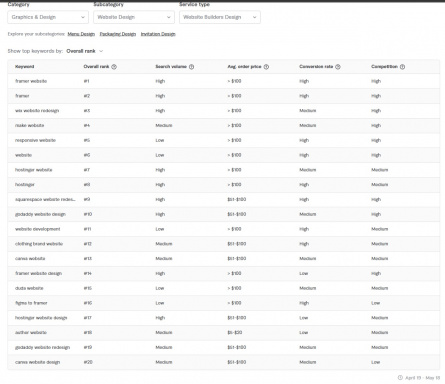Click the $5-$20 price for author website
Screen dimensions: 445x384
pos(235,333)
